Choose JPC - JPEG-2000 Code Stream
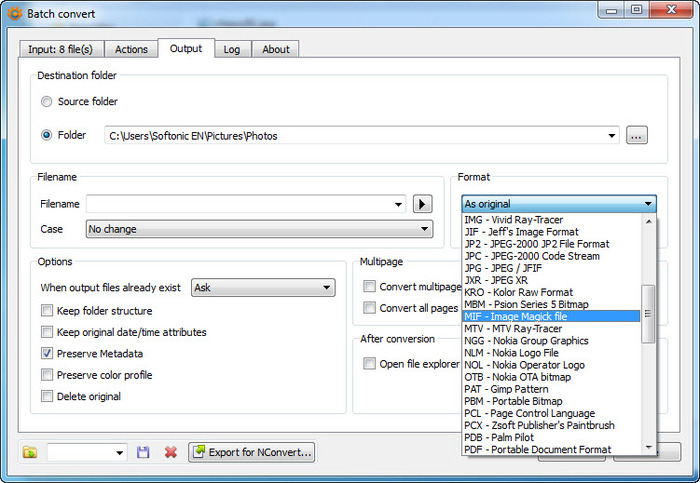700x483 pixels. [551, 256]
